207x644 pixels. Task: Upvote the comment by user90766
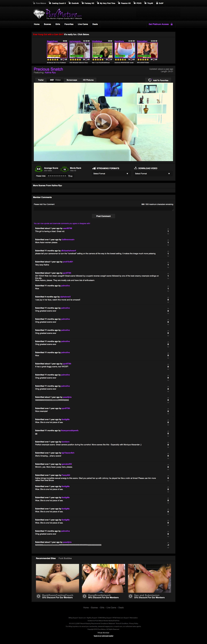(x=168, y=229)
